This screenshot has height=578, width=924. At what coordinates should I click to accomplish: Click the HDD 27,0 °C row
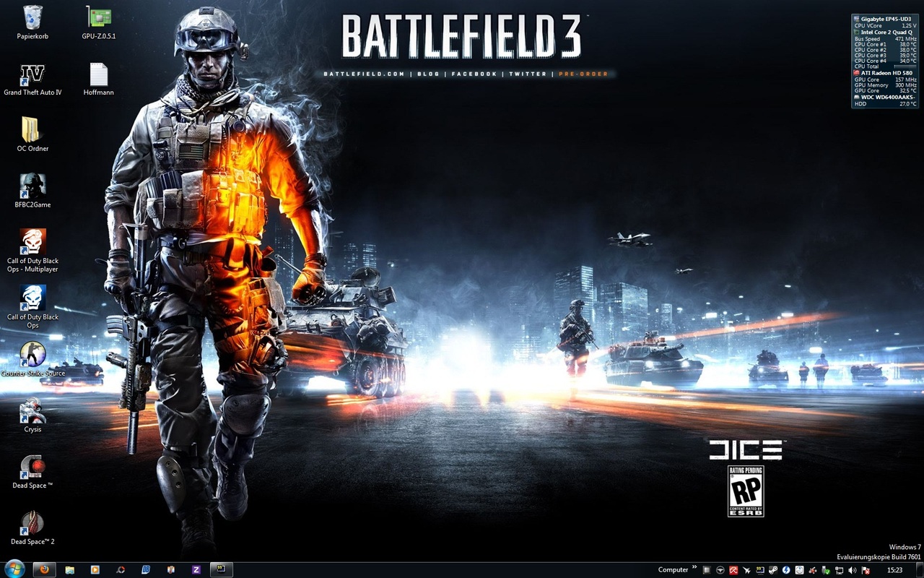pos(885,104)
